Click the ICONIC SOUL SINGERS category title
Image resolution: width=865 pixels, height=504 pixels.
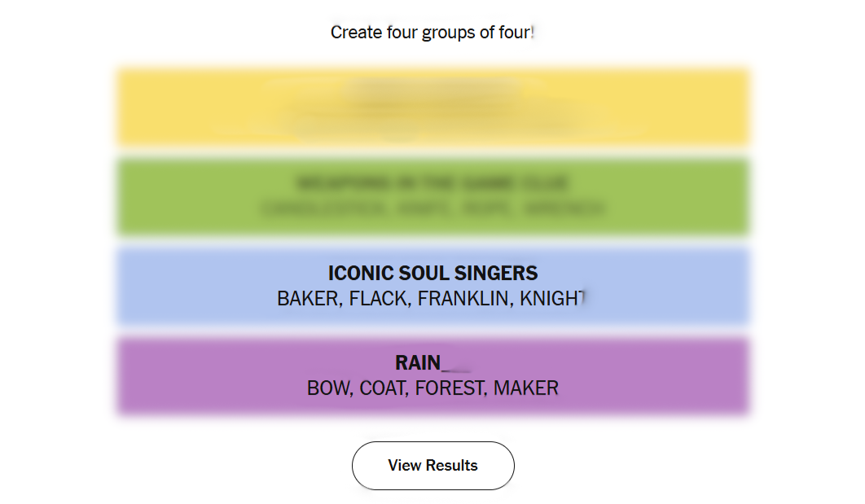coord(432,273)
